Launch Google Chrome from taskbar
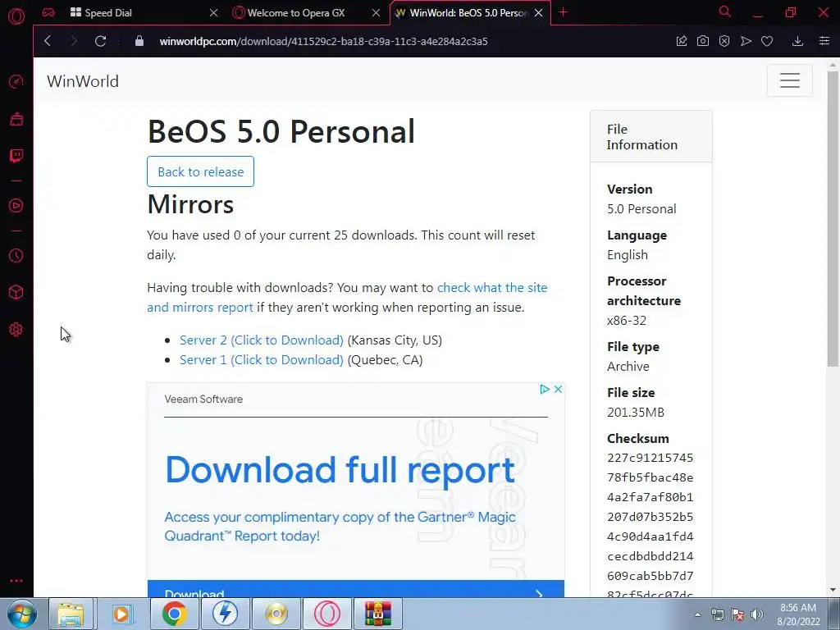 click(174, 614)
